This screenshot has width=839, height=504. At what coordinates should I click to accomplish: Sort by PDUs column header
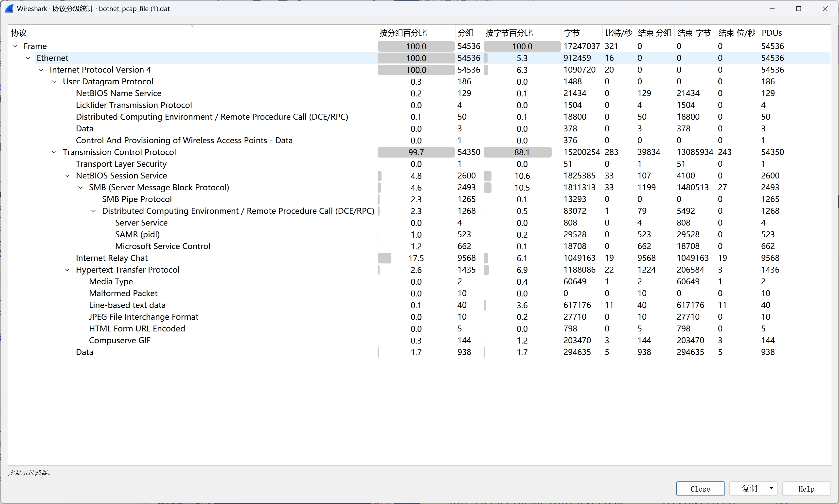tap(772, 33)
